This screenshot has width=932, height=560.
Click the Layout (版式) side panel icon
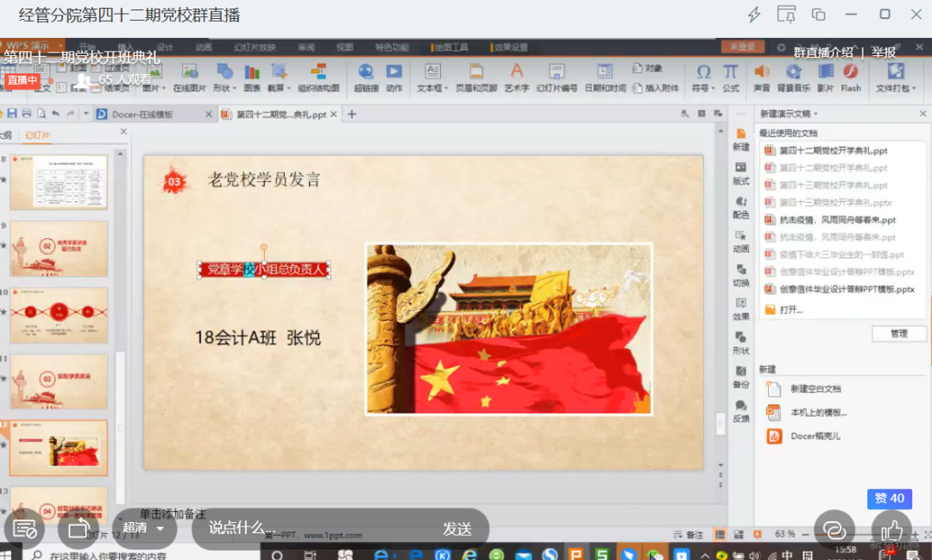[740, 173]
